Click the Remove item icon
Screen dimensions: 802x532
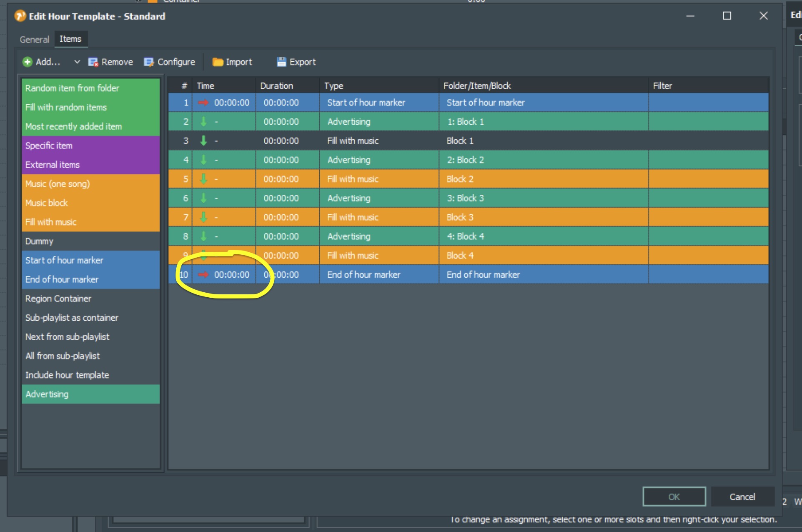(93, 62)
